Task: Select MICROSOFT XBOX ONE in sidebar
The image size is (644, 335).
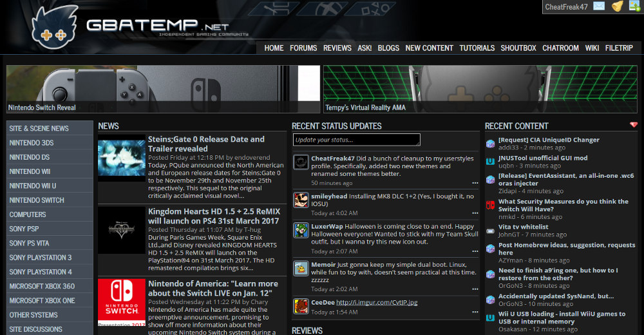Action: coord(50,300)
